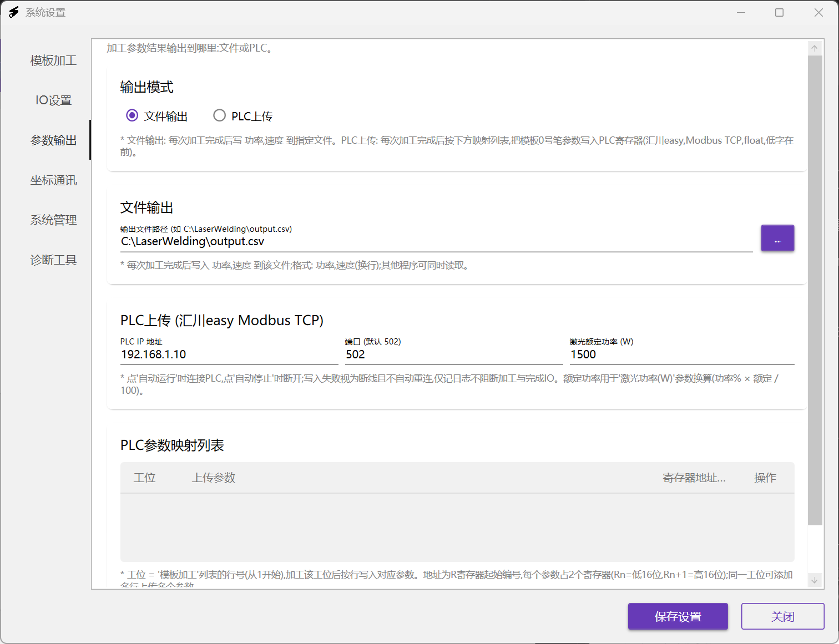This screenshot has height=644, width=839.
Task: Click the PLC参数映射列表 heading
Action: pyautogui.click(x=173, y=445)
